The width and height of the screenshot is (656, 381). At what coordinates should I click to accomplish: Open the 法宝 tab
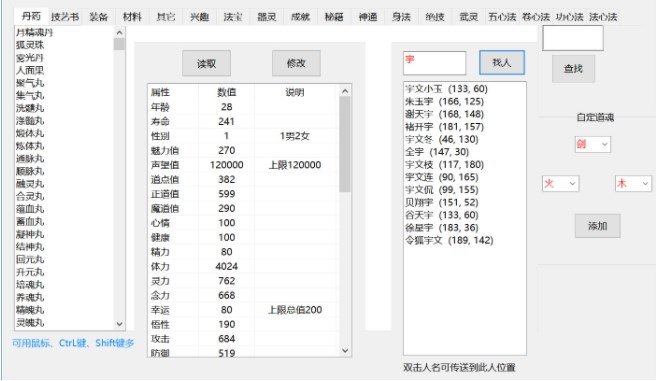point(233,17)
